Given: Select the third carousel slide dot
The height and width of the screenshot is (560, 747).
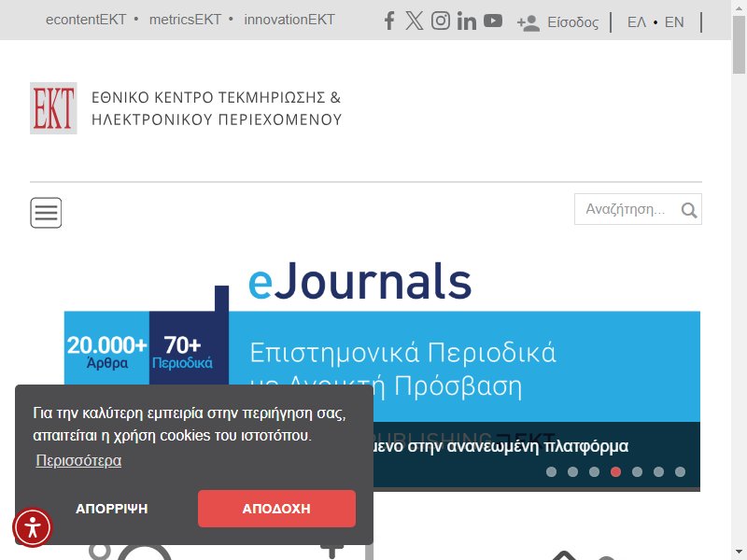Looking at the screenshot, I should pos(594,471).
